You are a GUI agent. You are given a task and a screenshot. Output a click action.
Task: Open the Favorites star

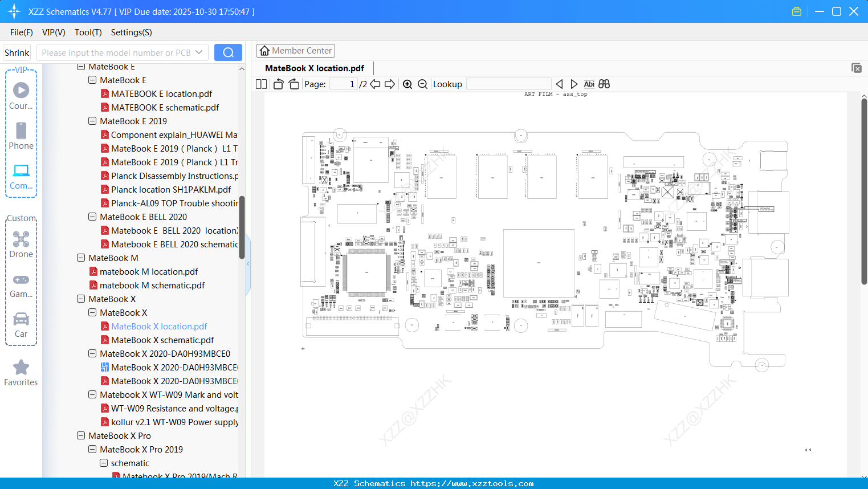[21, 373]
